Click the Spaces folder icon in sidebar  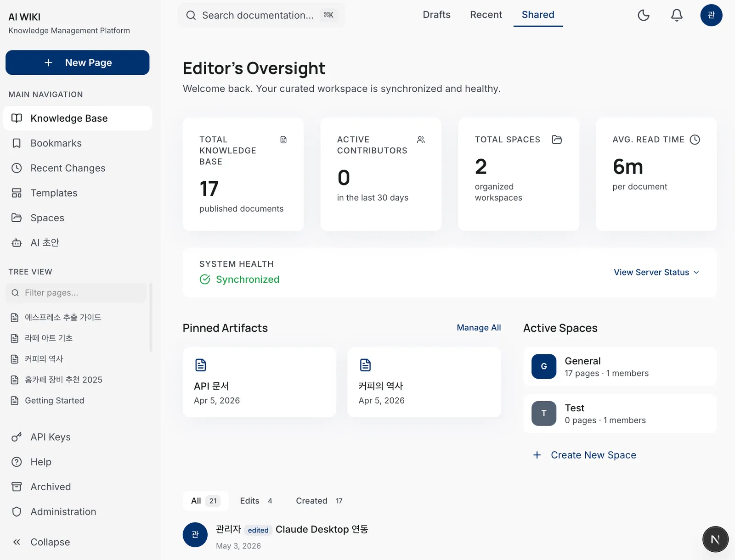pos(17,218)
